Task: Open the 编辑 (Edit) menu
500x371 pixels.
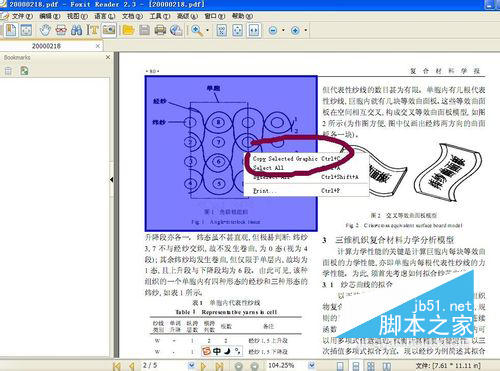Action: [x=49, y=16]
